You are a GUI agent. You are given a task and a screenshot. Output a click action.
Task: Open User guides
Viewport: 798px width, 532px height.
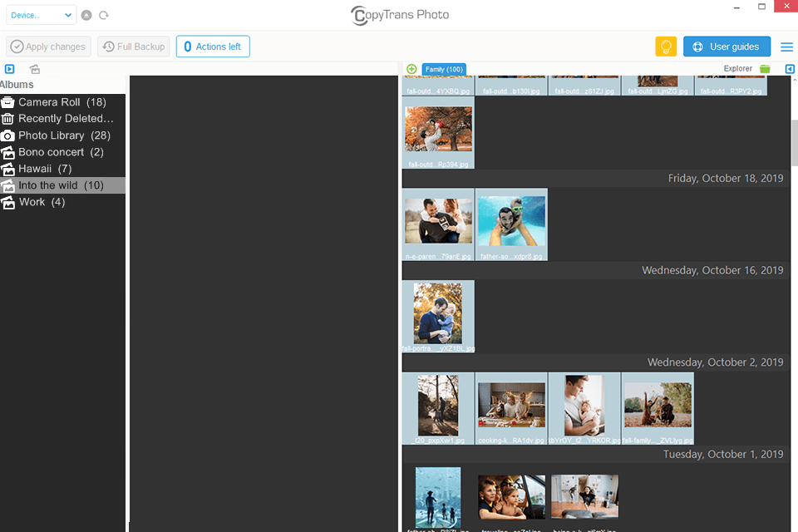727,47
